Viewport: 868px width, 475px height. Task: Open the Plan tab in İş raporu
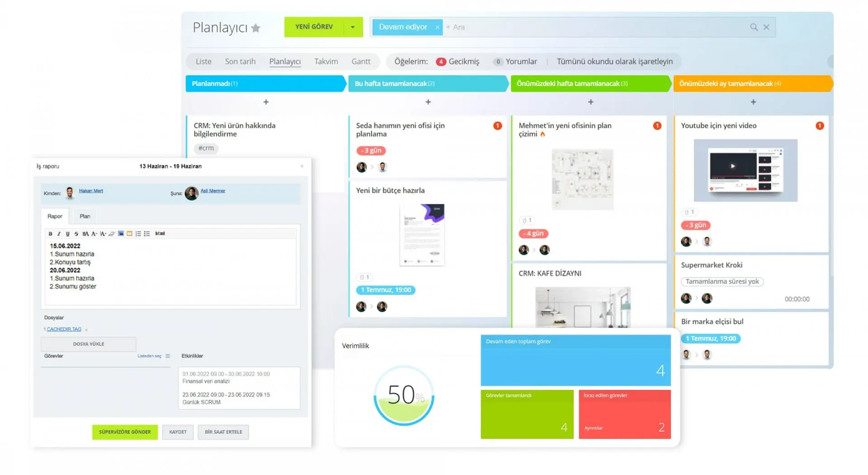(85, 216)
